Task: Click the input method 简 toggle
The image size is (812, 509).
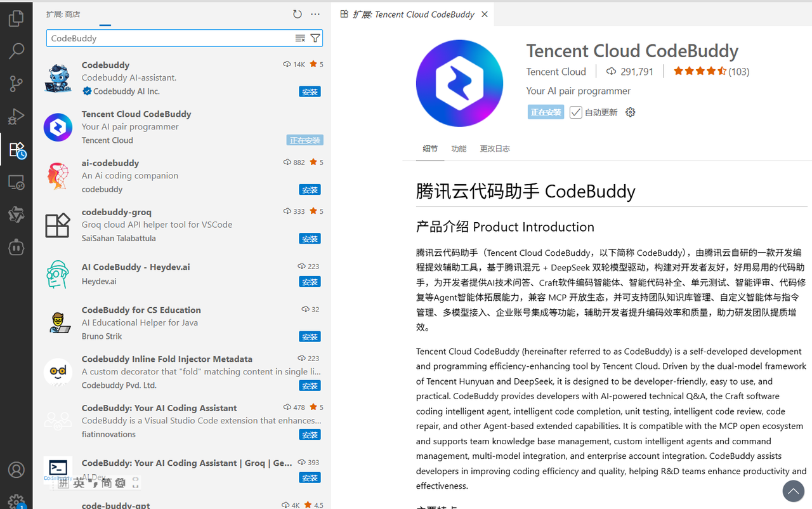Action: pyautogui.click(x=106, y=483)
